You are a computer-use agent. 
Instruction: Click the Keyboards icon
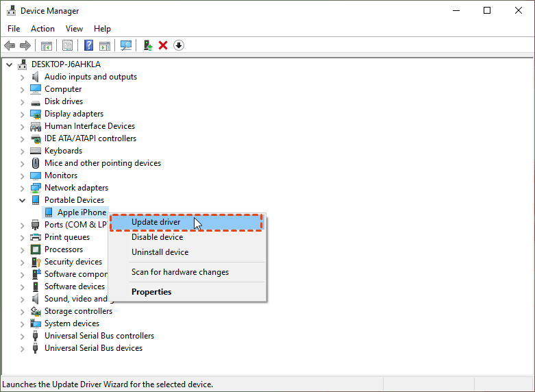[36, 151]
